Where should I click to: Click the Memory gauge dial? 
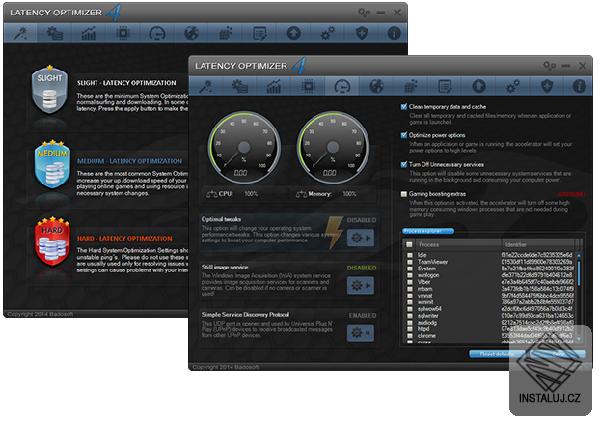point(333,147)
